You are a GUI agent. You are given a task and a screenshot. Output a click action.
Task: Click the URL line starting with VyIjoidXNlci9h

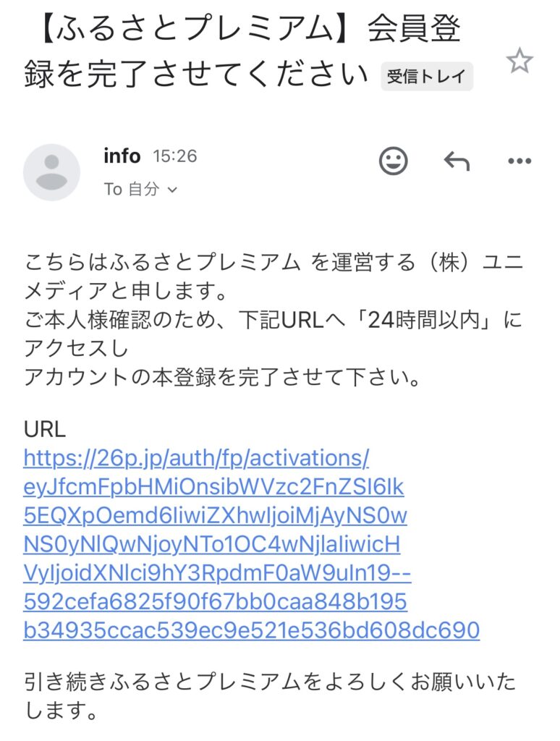pyautogui.click(x=217, y=573)
